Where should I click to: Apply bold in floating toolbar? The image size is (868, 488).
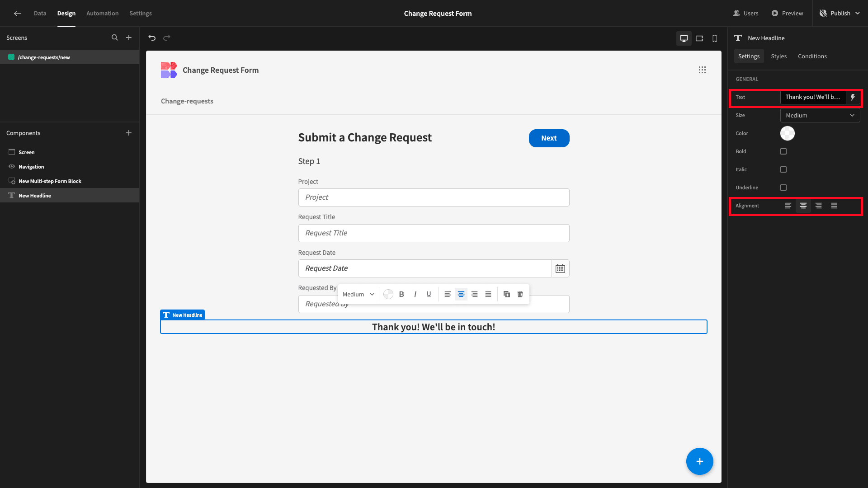401,294
